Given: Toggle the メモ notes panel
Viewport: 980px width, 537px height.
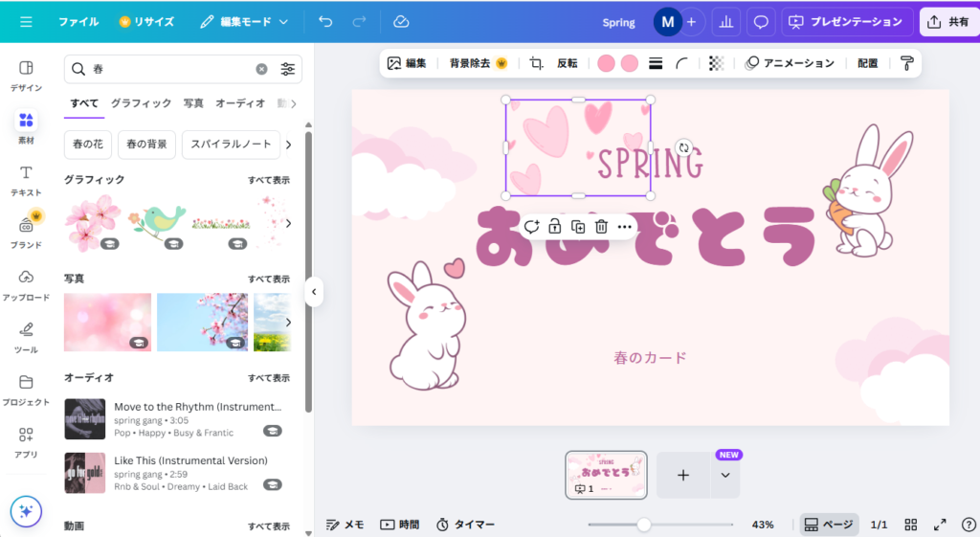Looking at the screenshot, I should tap(345, 525).
